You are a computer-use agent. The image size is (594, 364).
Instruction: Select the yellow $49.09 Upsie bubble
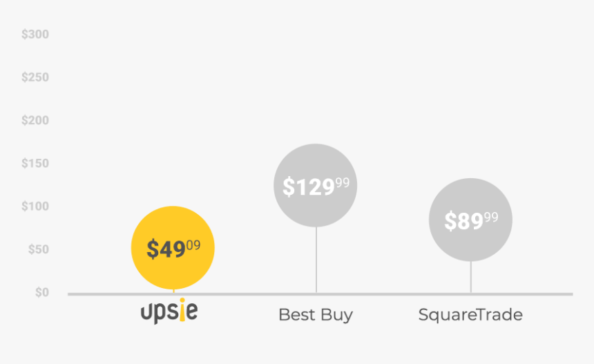(x=173, y=248)
